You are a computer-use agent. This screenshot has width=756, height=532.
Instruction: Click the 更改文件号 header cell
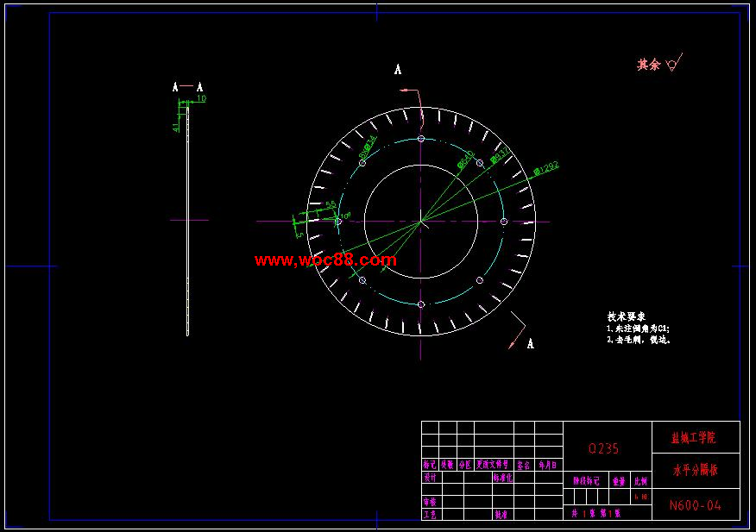[x=493, y=465]
